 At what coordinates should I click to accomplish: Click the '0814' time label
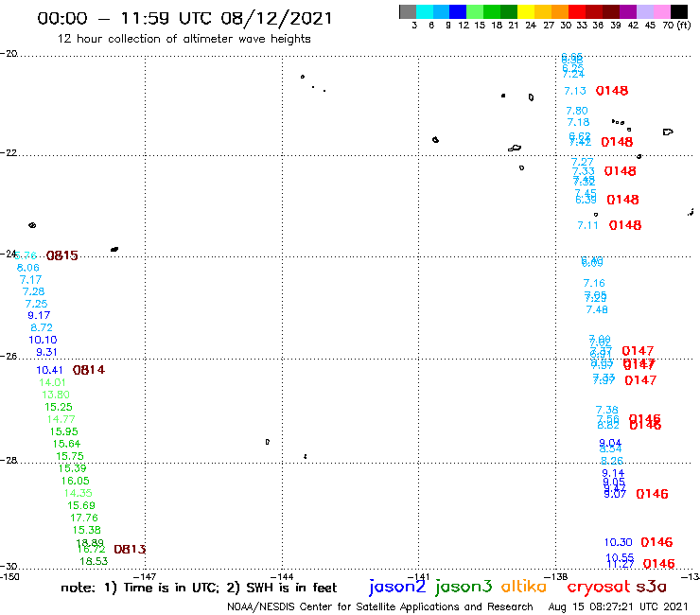coord(89,370)
